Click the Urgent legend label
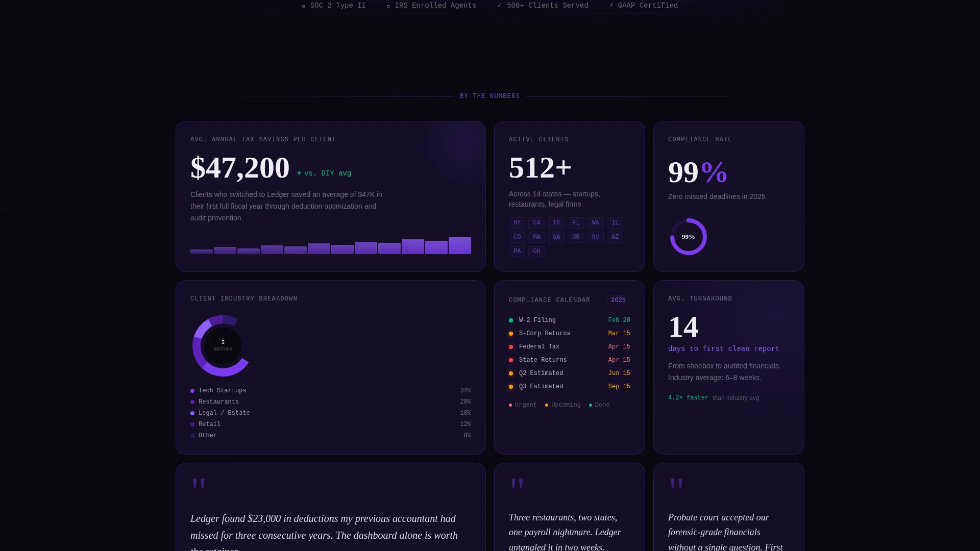The width and height of the screenshot is (980, 551). click(x=523, y=405)
